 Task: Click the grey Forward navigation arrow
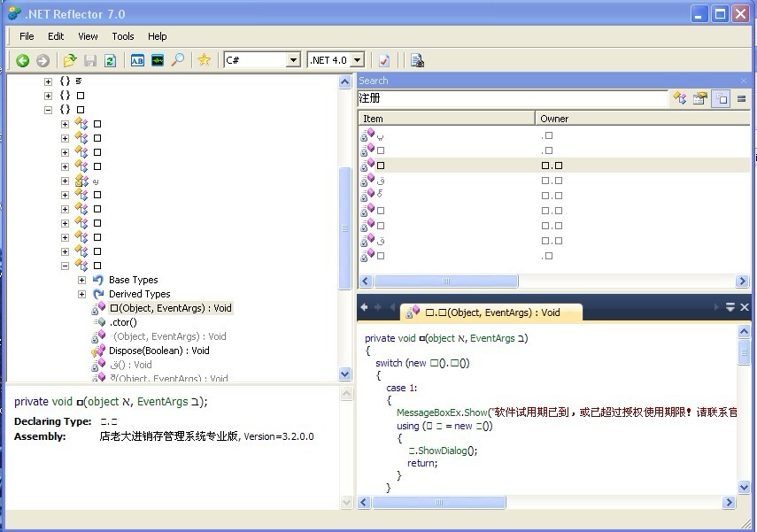pos(43,60)
